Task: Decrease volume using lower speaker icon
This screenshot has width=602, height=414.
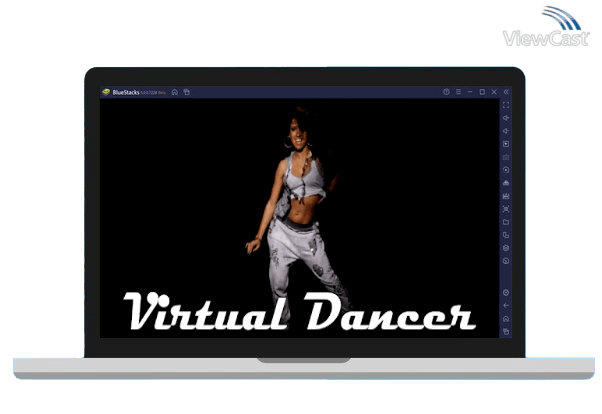Action: 506,131
